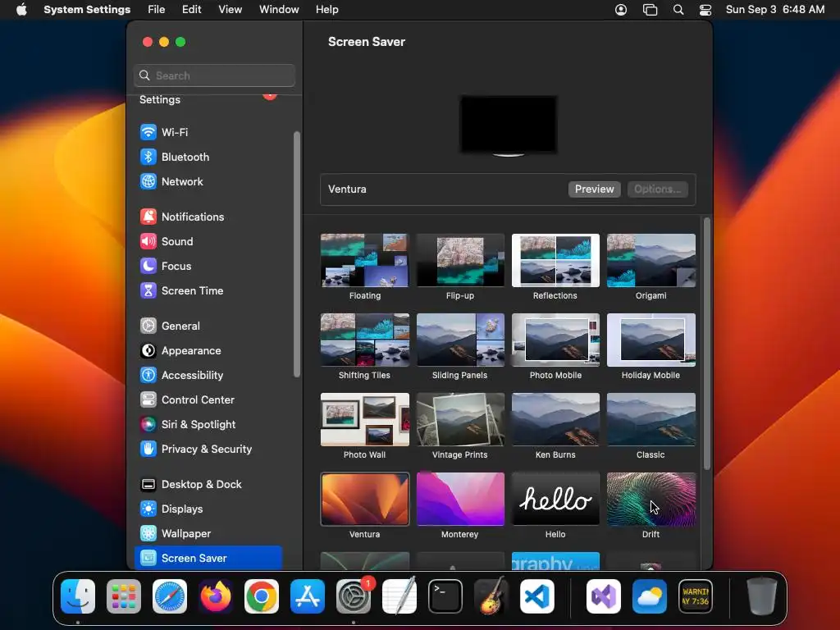
Task: Launch Google Chrome from the Dock
Action: point(262,596)
